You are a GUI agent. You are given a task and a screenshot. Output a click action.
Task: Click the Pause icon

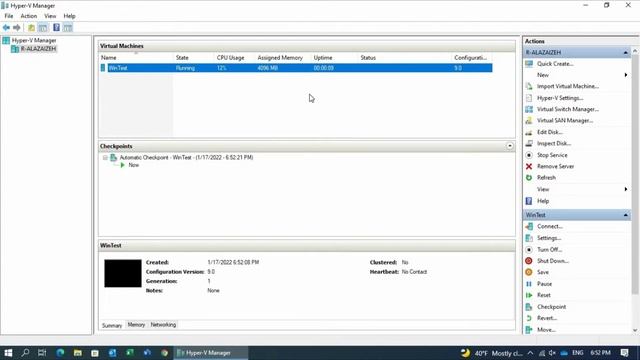tap(529, 284)
